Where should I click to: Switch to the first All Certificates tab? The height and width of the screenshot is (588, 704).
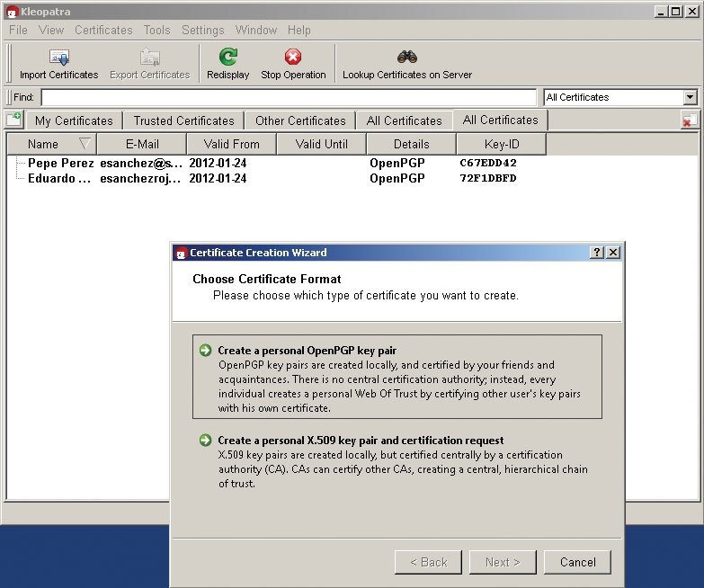pos(404,120)
